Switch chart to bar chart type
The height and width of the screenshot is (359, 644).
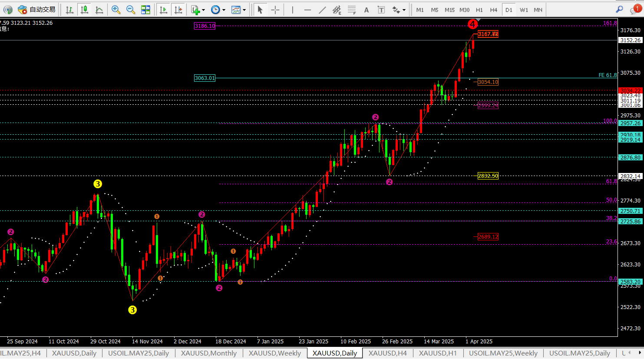[x=69, y=10]
